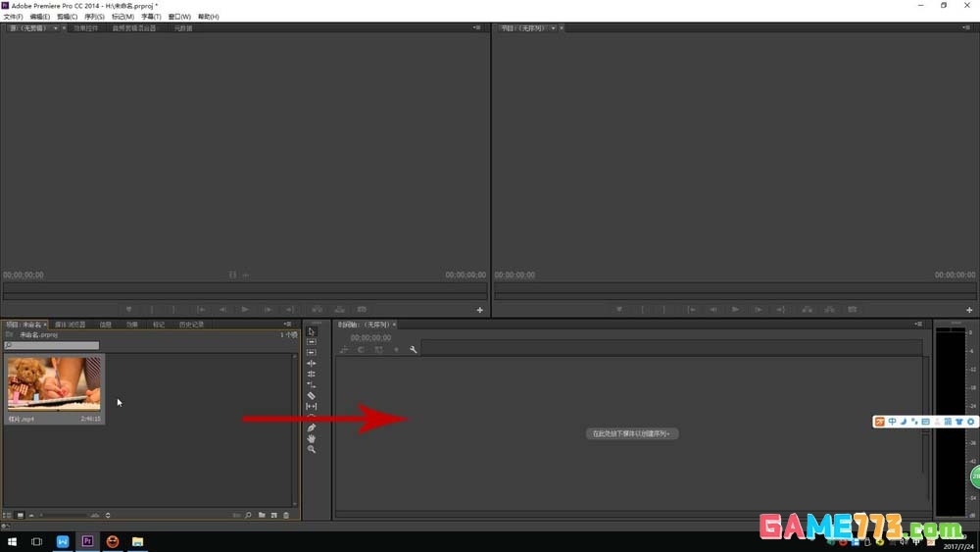Click the Project panel search field
This screenshot has width=980, height=552.
pyautogui.click(x=52, y=346)
